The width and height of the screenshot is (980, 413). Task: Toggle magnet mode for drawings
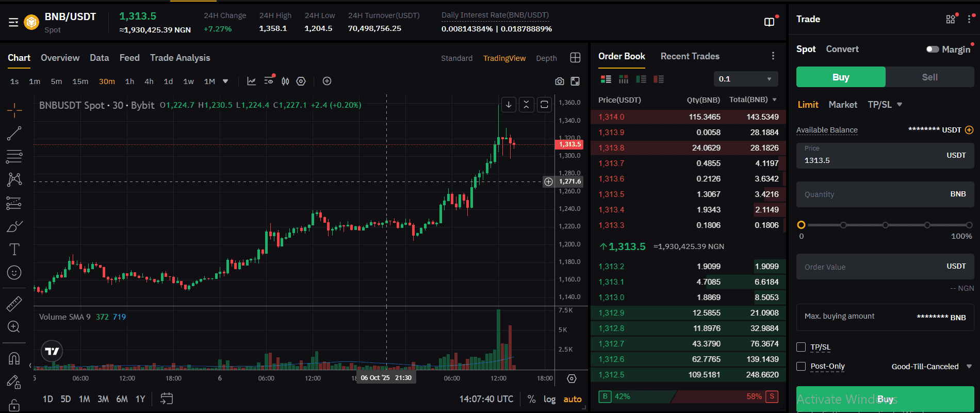click(x=14, y=358)
